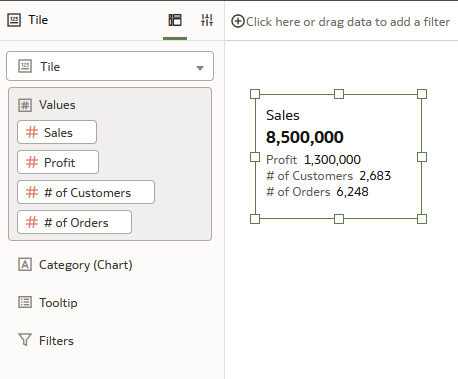Open the Properties sliders tab icon
This screenshot has width=458, height=379.
click(207, 20)
